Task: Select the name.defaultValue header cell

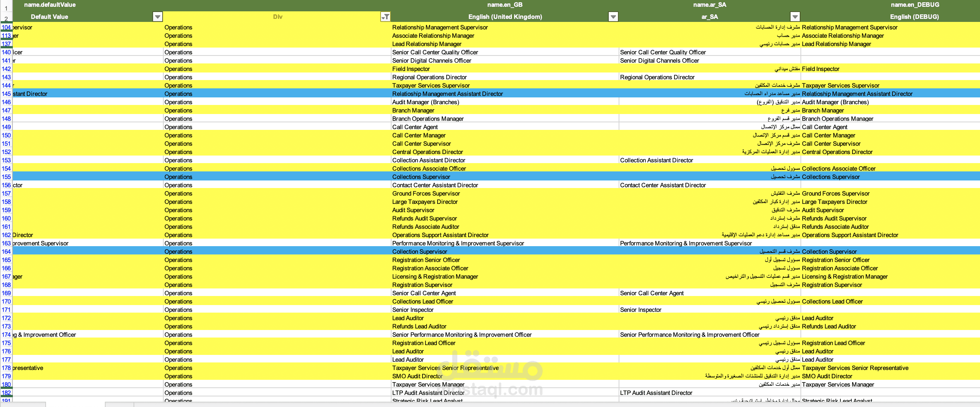Action: pyautogui.click(x=50, y=5)
